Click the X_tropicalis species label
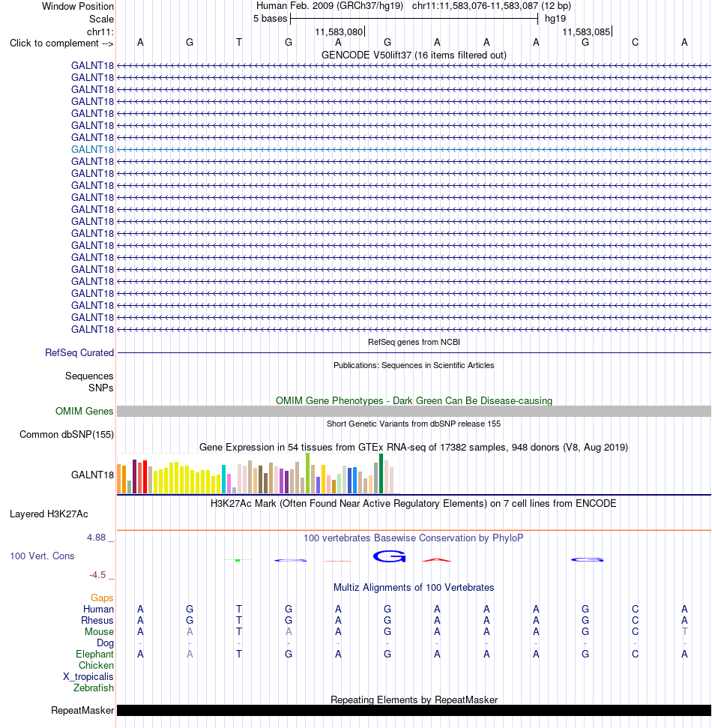The height and width of the screenshot is (728, 712). [88, 677]
